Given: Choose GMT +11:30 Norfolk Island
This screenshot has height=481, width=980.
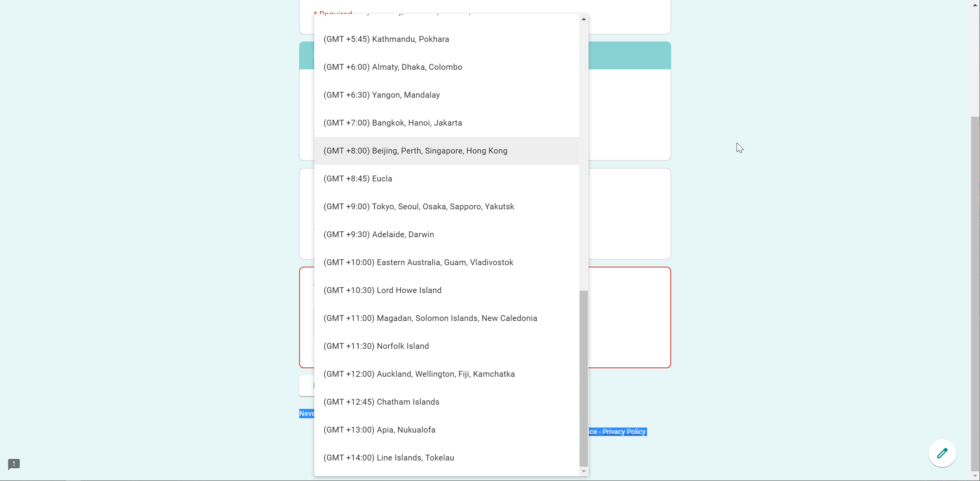Looking at the screenshot, I should pos(376,346).
